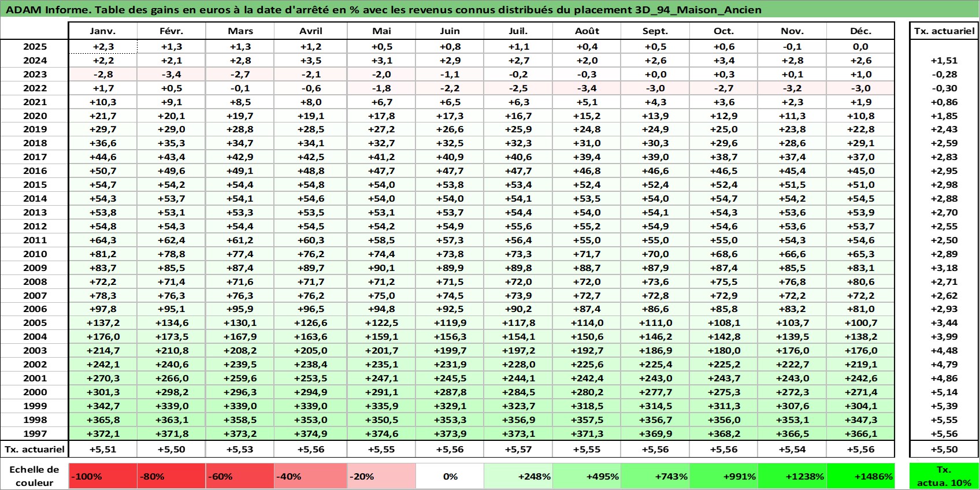Select bottom-row rate +5,57 under Juil.
The height and width of the screenshot is (490, 980).
[x=518, y=450]
